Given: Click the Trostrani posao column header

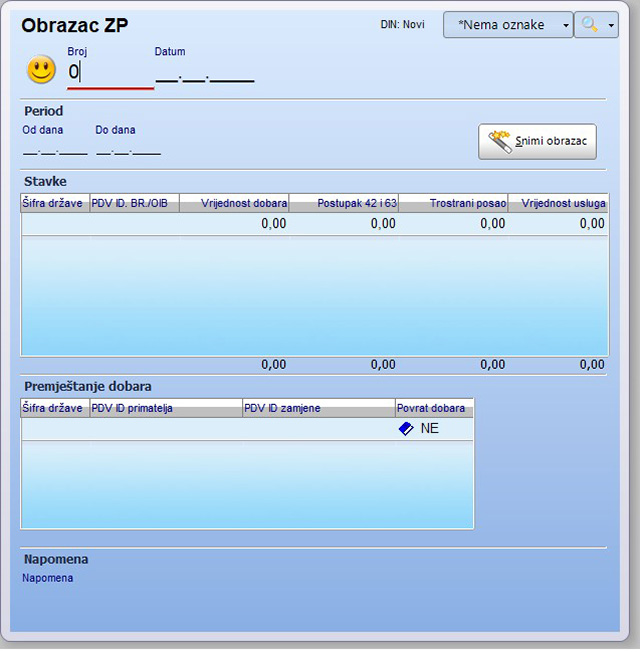Looking at the screenshot, I should click(453, 203).
